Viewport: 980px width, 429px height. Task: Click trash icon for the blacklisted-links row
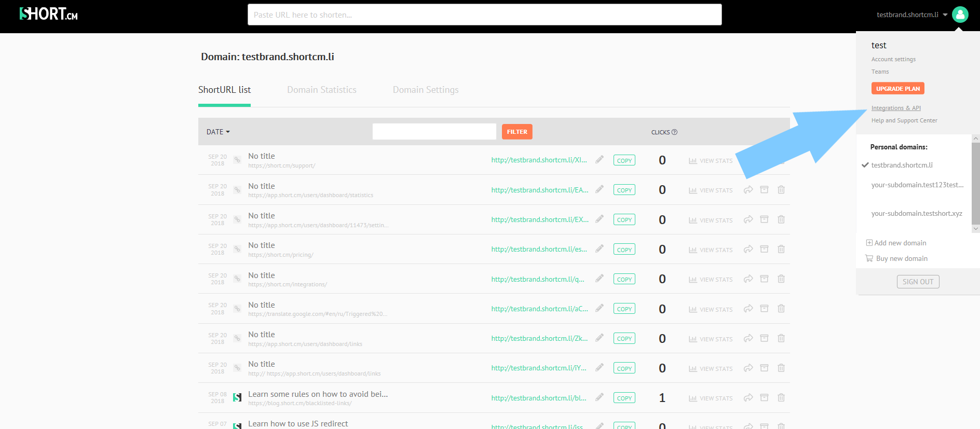point(781,397)
